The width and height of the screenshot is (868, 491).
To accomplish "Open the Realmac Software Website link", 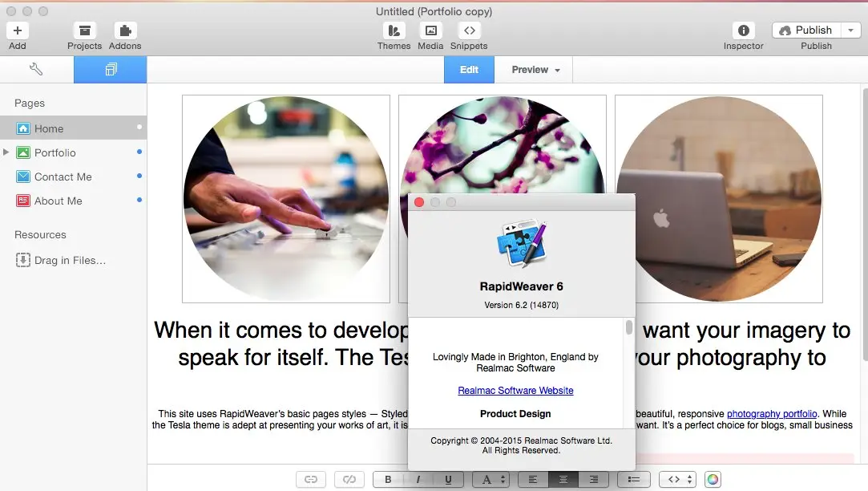I will (515, 391).
